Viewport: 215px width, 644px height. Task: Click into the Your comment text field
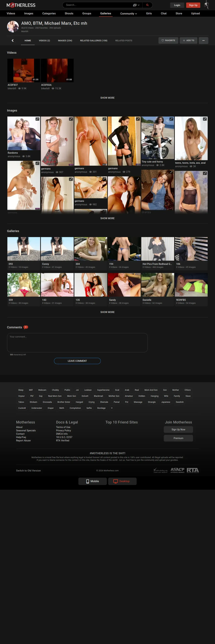[x=77, y=343]
